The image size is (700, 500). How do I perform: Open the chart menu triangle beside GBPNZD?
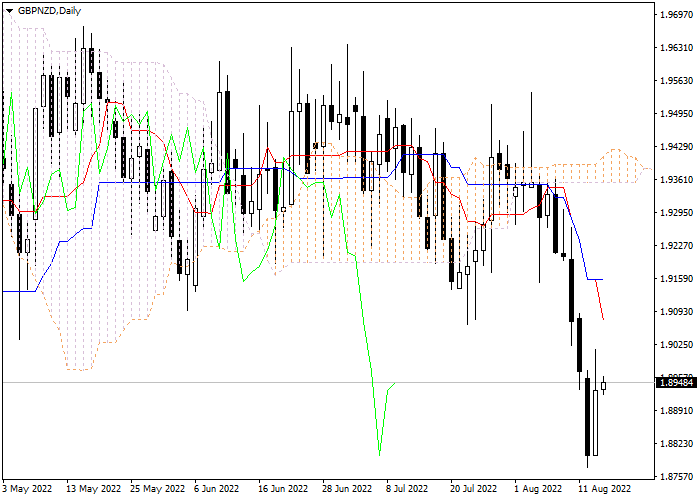coord(9,11)
